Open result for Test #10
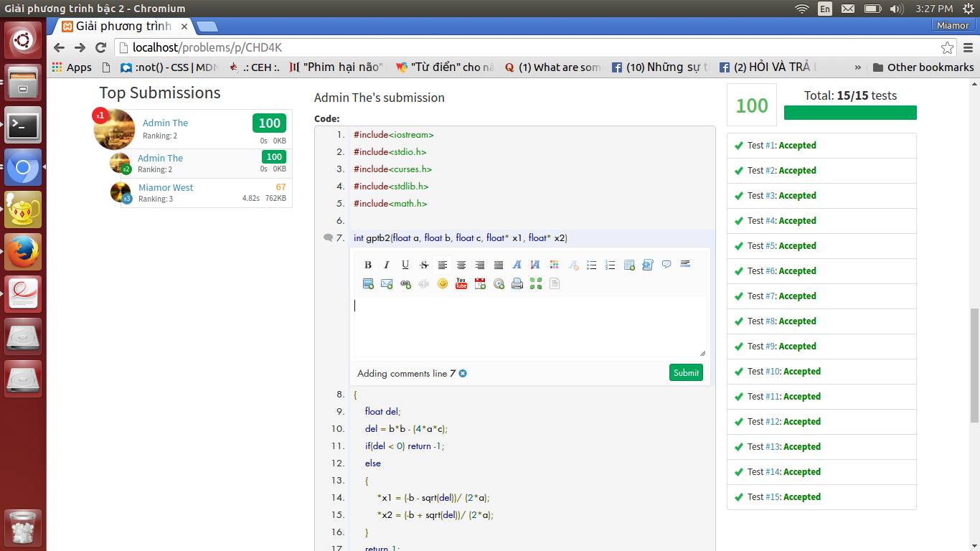Image resolution: width=980 pixels, height=551 pixels. coord(821,372)
